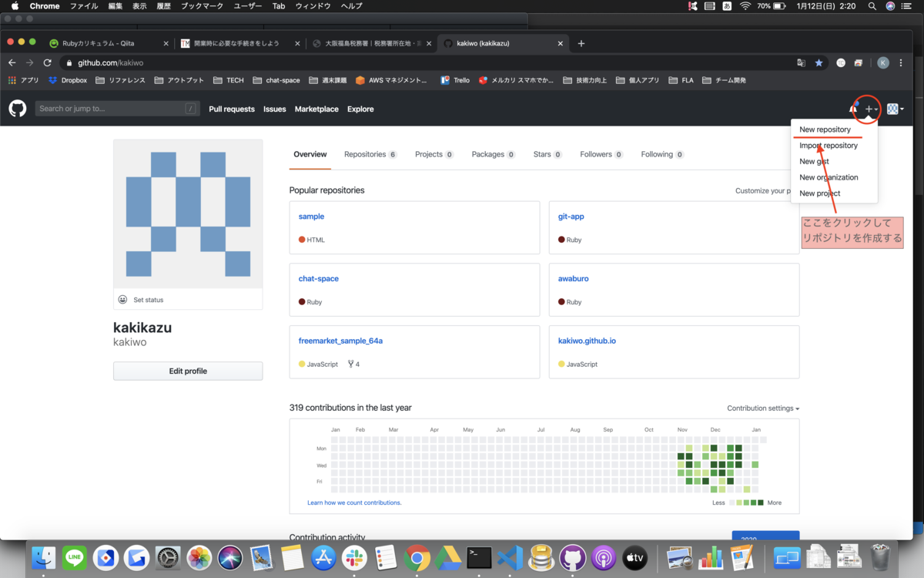The image size is (924, 578).
Task: Open the awaburo repository
Action: 574,278
